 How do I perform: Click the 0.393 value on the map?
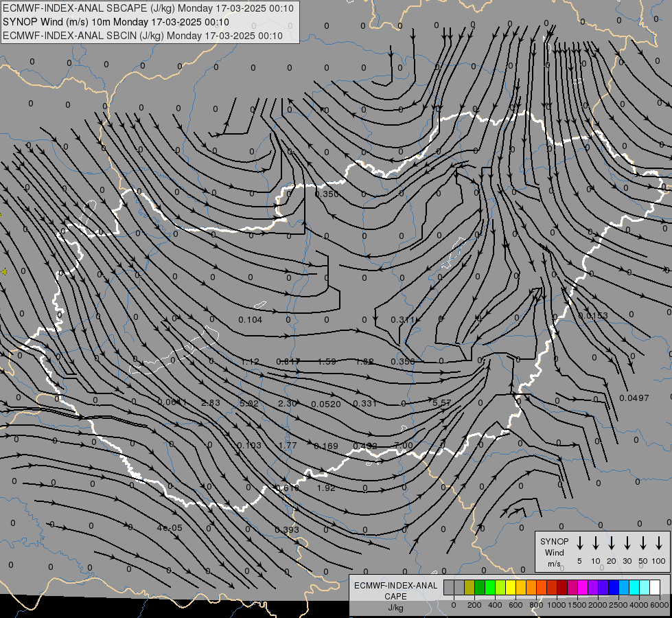point(287,529)
